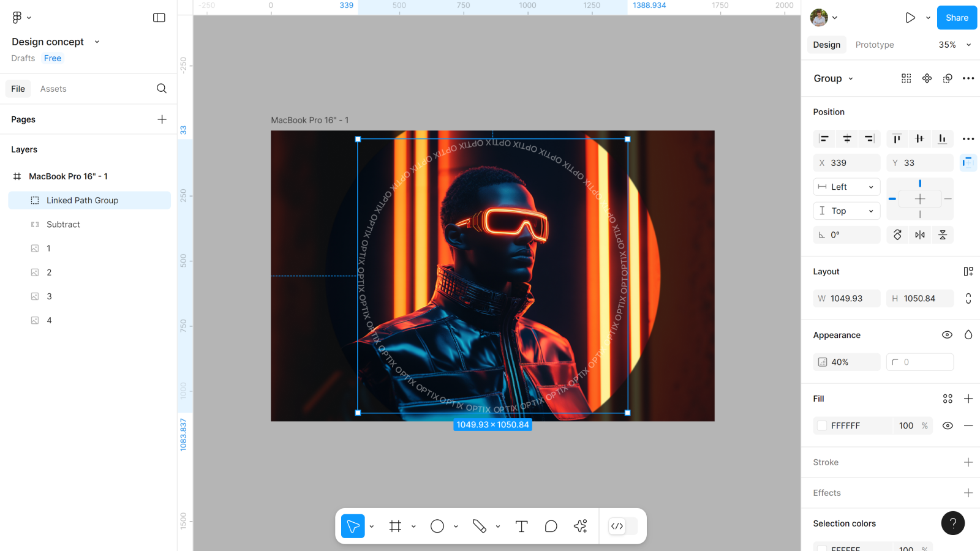Expand the Left horizontal constraint dropdown

846,187
